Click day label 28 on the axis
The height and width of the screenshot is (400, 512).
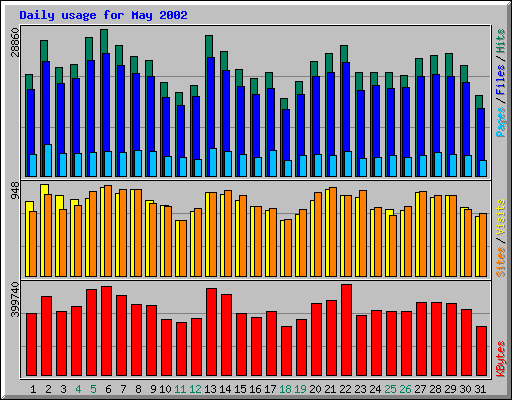tap(435, 389)
